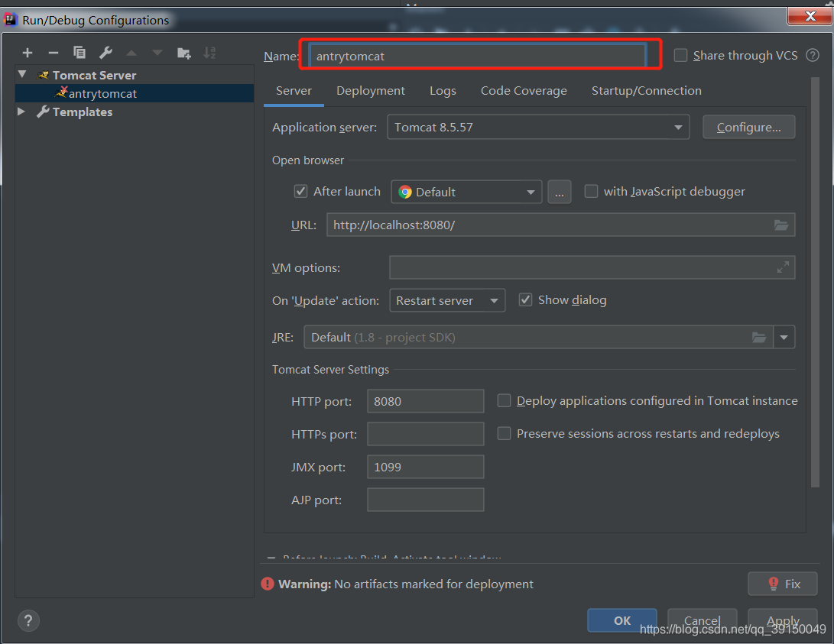Move configuration down arrow icon
The width and height of the screenshot is (834, 644).
click(157, 53)
